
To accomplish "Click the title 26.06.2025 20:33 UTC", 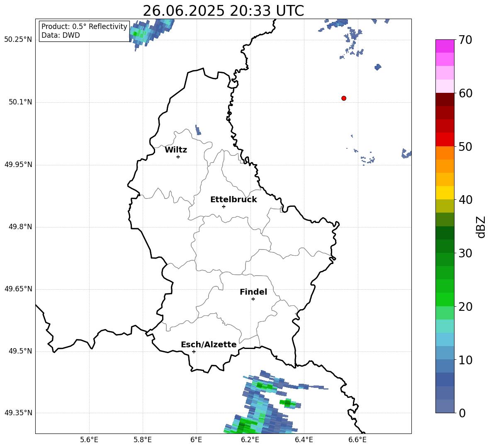I will [x=223, y=11].
